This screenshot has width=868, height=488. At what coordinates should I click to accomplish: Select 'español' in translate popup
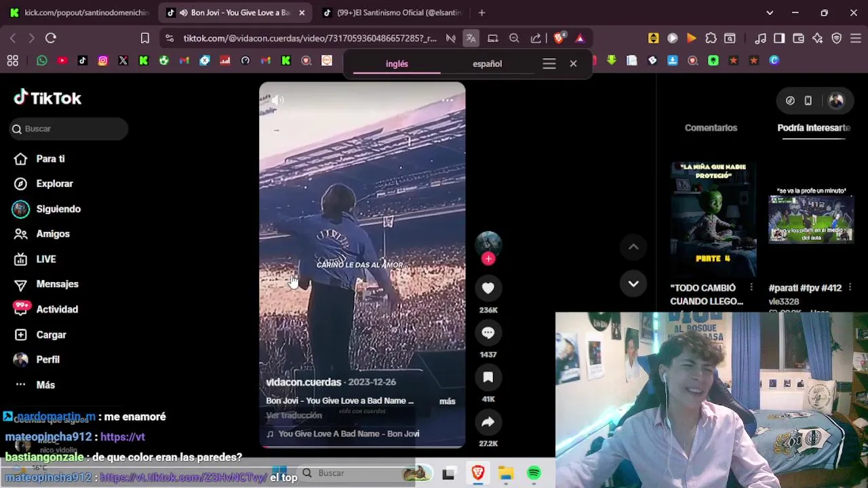point(488,64)
